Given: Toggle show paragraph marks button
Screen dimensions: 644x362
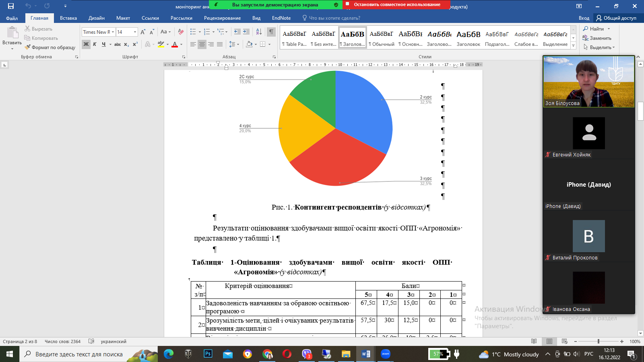Looking at the screenshot, I should tap(272, 32).
